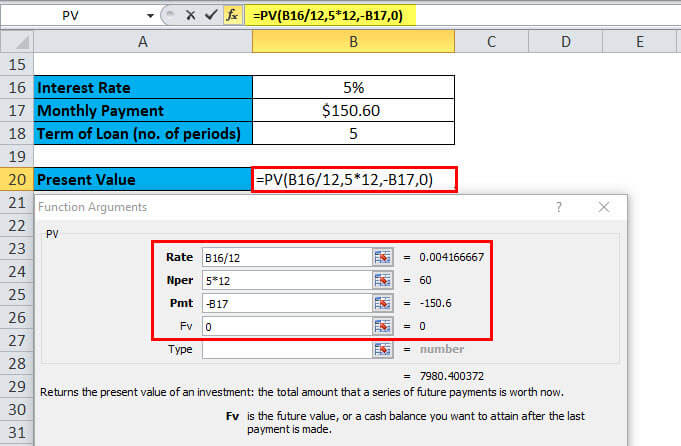Click cell B20 with the PV formula
Screen dimensions: 681x446
coord(354,179)
